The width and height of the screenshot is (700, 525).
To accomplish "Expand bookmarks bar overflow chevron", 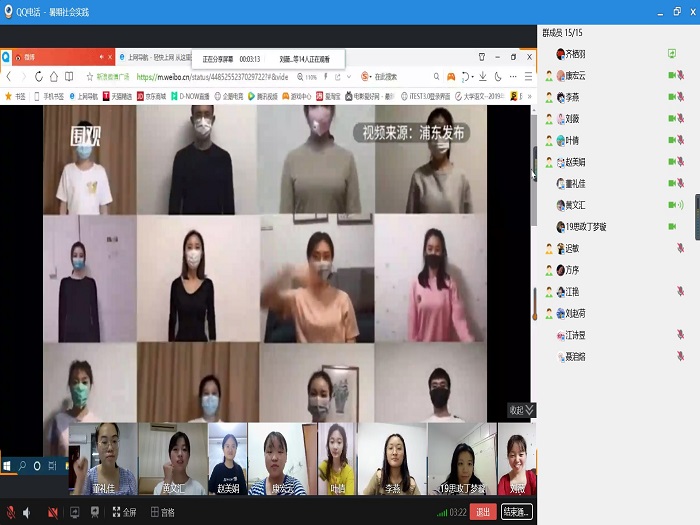I will point(530,96).
